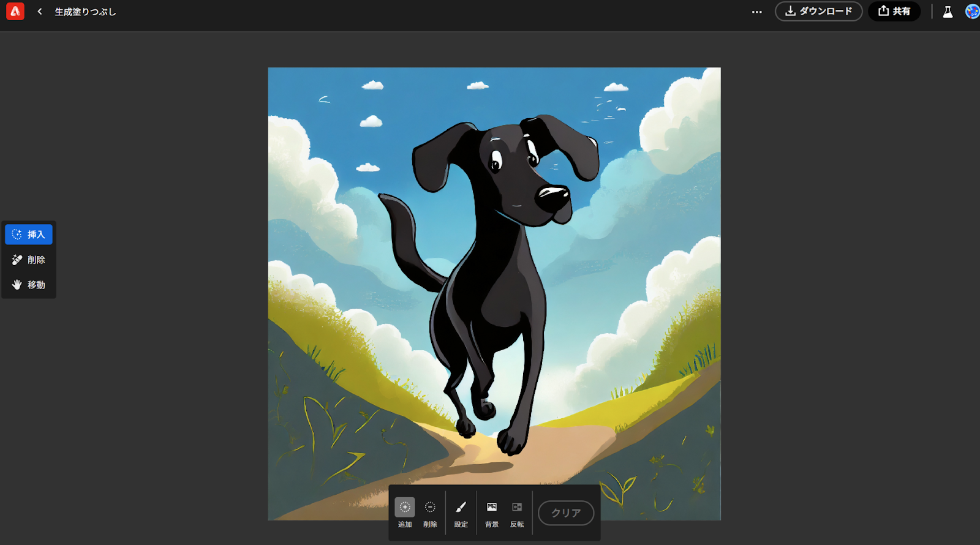Viewport: 980px width, 545px height.
Task: Select the 背景 background icon
Action: pyautogui.click(x=491, y=512)
